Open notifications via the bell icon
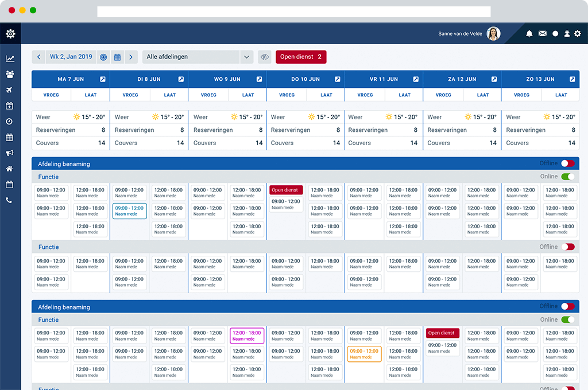588x390 pixels. point(529,34)
